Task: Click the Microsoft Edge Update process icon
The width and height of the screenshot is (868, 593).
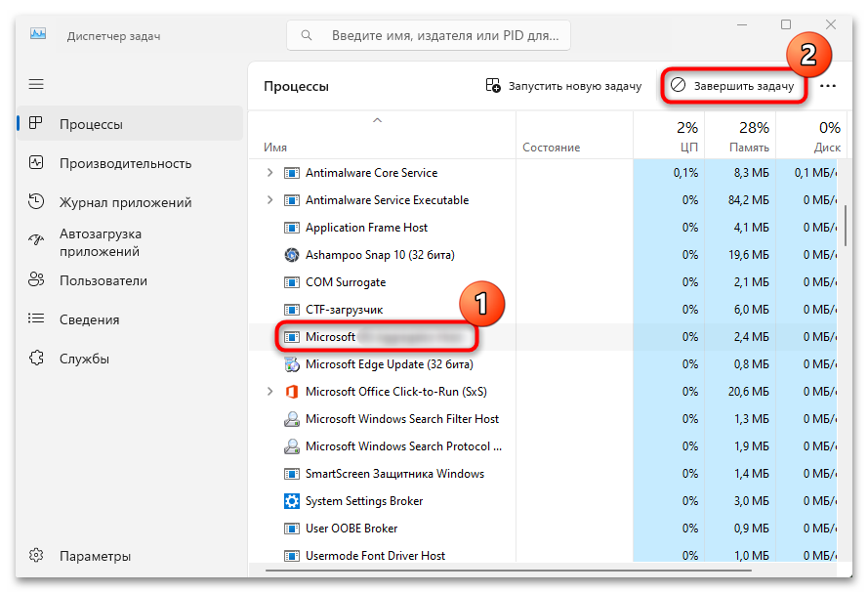Action: point(291,364)
